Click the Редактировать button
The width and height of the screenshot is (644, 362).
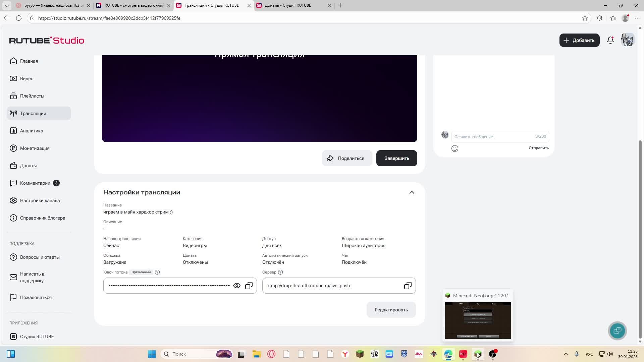point(391,310)
